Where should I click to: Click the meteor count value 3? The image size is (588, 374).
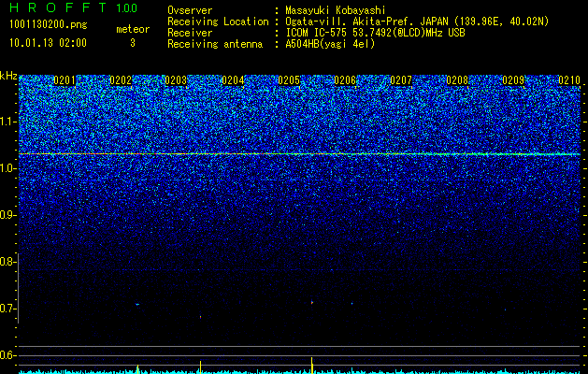point(133,43)
